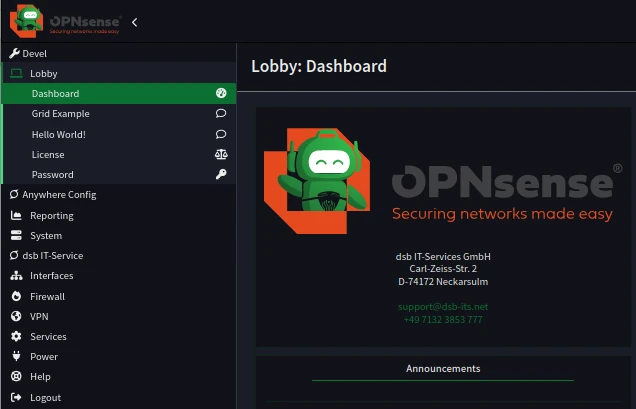This screenshot has width=636, height=409.
Task: Click the dashboard gauge icon
Action: coord(221,93)
